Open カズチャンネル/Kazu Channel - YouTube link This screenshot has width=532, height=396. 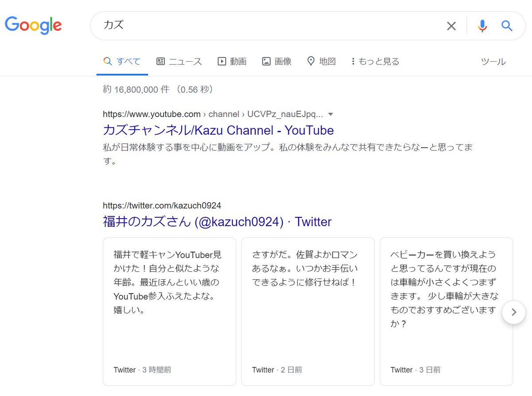218,130
